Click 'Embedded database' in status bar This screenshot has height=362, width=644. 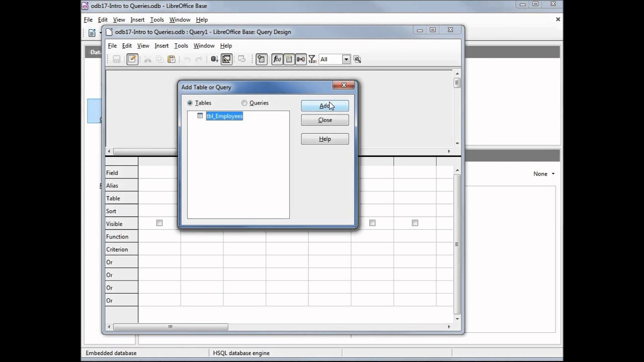click(x=111, y=353)
